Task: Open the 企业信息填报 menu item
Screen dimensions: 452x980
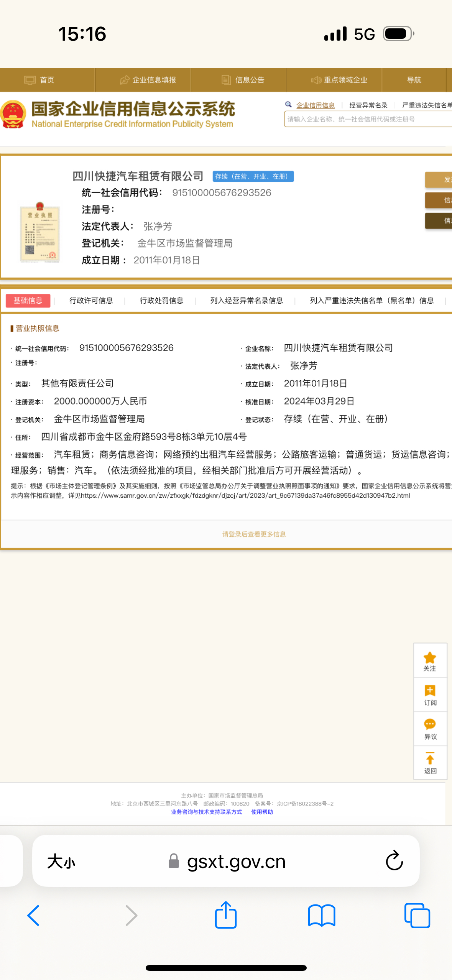Action: [x=154, y=80]
